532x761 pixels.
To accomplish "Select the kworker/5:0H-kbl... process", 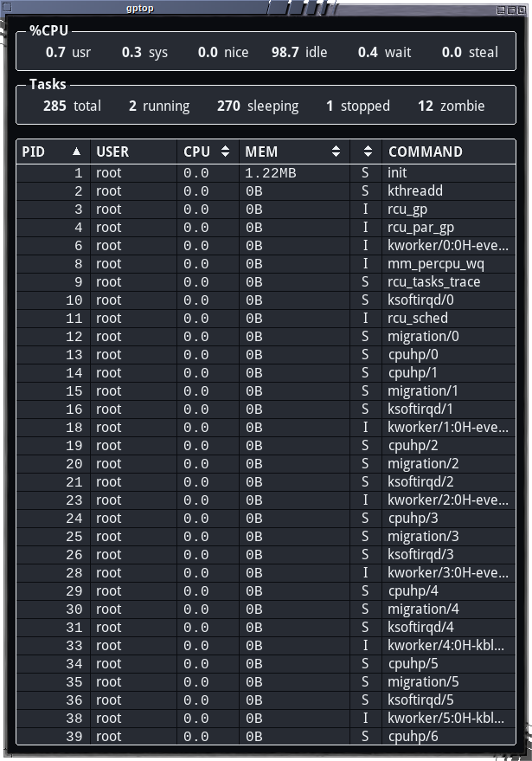I will 266,719.
